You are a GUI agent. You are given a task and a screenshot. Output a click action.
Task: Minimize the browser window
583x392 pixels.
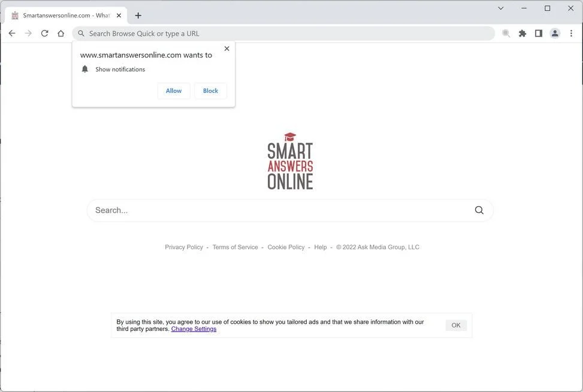click(524, 8)
